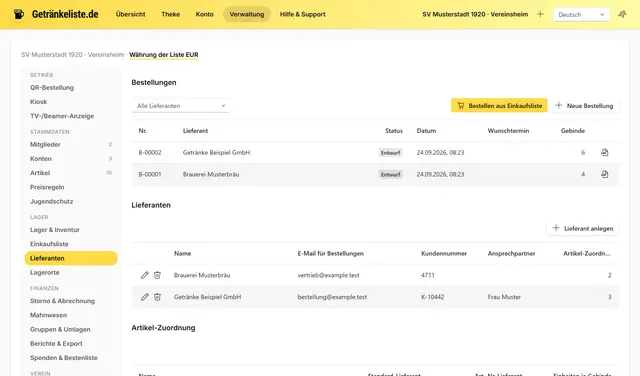
Task: Click Entwurf status badge of B-00001
Action: [x=391, y=174]
